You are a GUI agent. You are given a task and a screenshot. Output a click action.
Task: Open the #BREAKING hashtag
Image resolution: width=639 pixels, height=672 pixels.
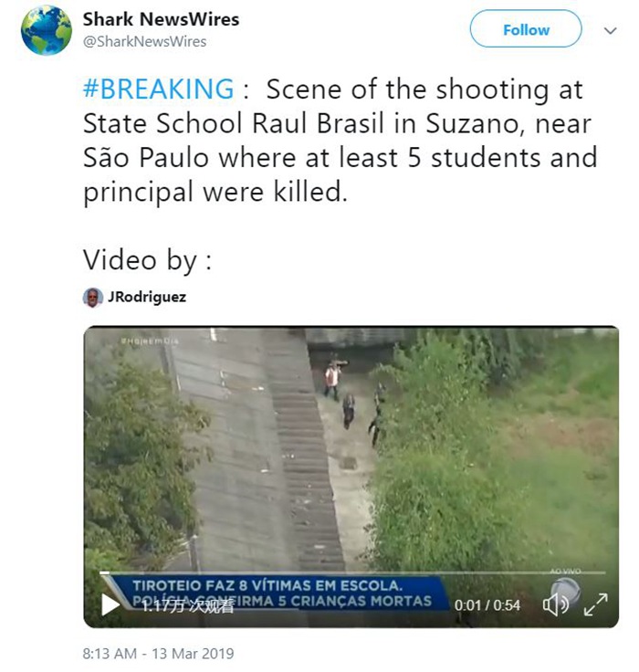click(159, 89)
